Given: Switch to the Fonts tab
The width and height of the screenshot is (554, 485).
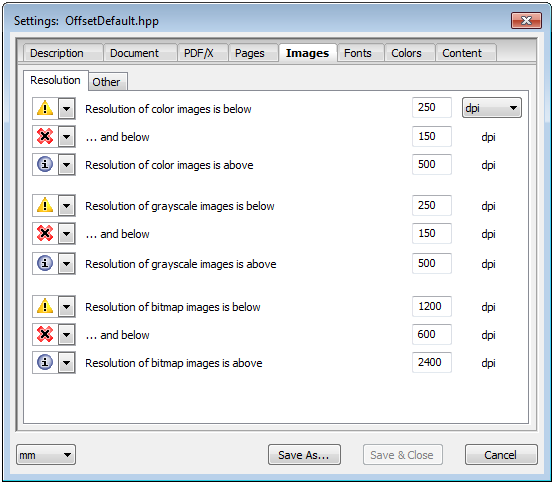Looking at the screenshot, I should click(358, 53).
